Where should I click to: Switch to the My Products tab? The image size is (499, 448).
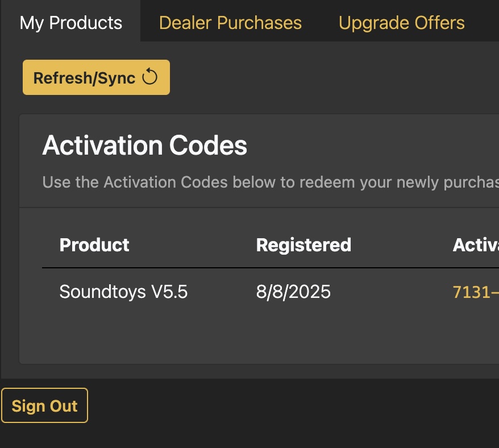pyautogui.click(x=70, y=22)
